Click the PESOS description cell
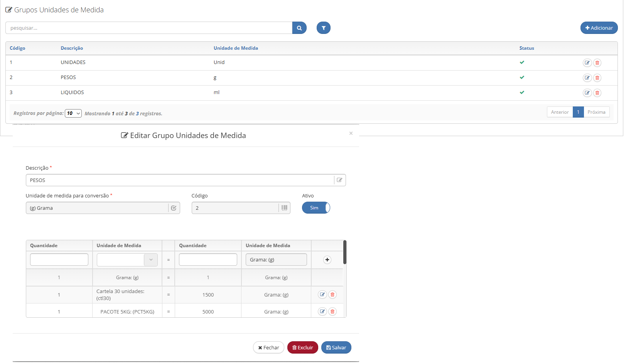This screenshot has width=626, height=364. pos(68,78)
